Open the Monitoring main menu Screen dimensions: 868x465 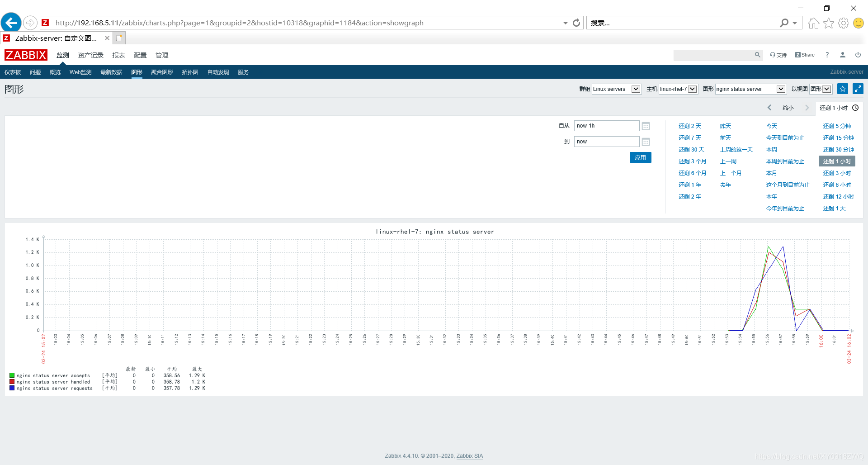click(63, 55)
